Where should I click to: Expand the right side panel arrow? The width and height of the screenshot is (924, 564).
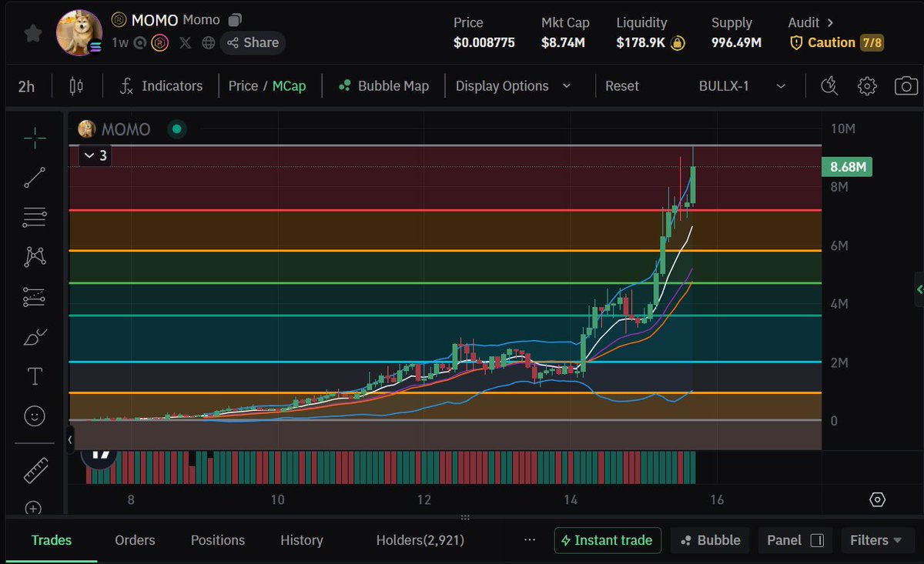pyautogui.click(x=919, y=289)
